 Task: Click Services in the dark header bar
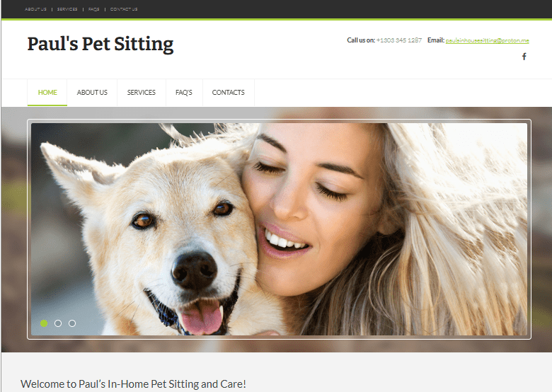67,9
